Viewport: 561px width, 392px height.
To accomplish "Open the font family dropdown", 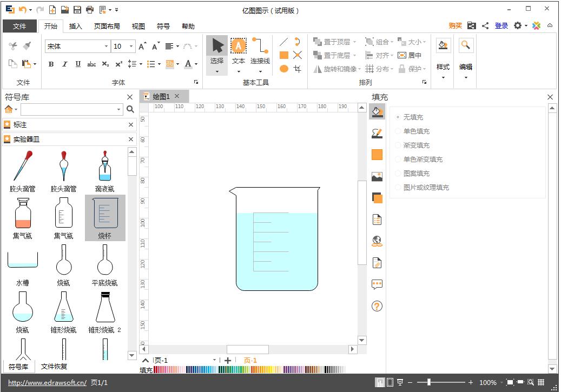I will (106, 46).
